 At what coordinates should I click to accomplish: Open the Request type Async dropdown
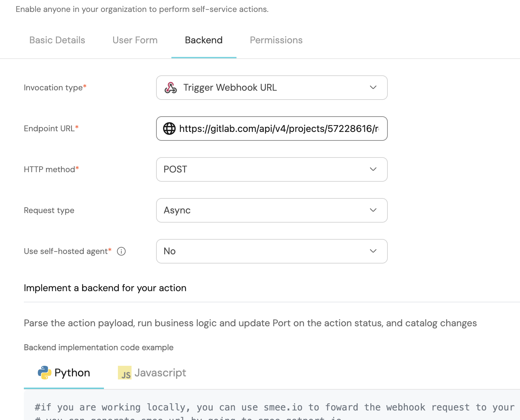click(x=272, y=210)
